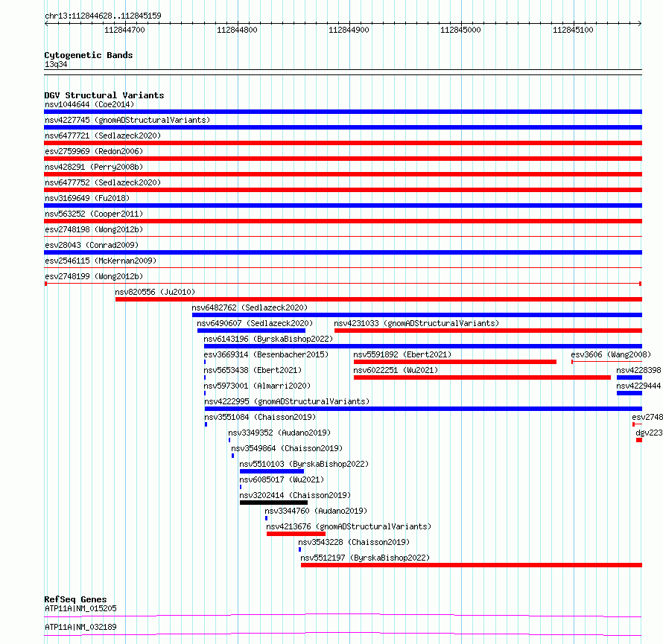Screen dimensions: 663x644
Task: Click the nsv3344760 (Audano2019) label
Action: coord(316,511)
